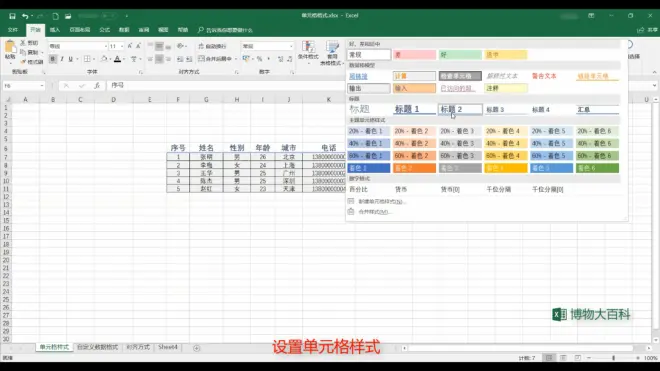Expand the Name Box dropdown
This screenshot has width=660, height=371.
click(x=42, y=86)
